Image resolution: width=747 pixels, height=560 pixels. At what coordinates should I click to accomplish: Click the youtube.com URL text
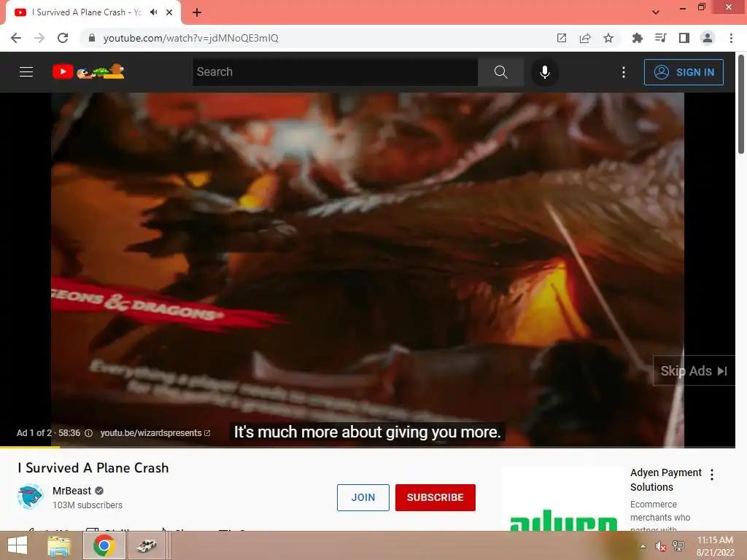tap(190, 38)
